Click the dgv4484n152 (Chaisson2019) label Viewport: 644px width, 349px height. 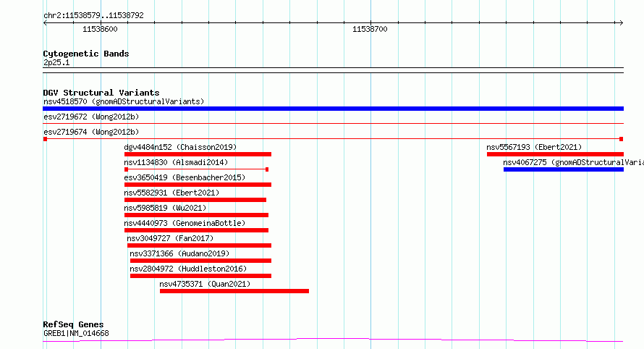(180, 147)
